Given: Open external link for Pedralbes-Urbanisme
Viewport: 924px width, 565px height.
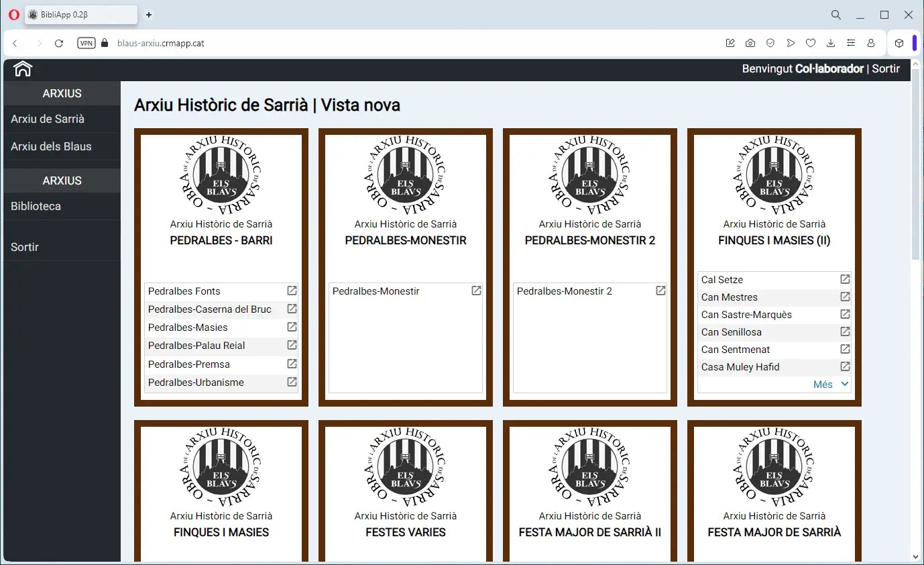Looking at the screenshot, I should [292, 382].
